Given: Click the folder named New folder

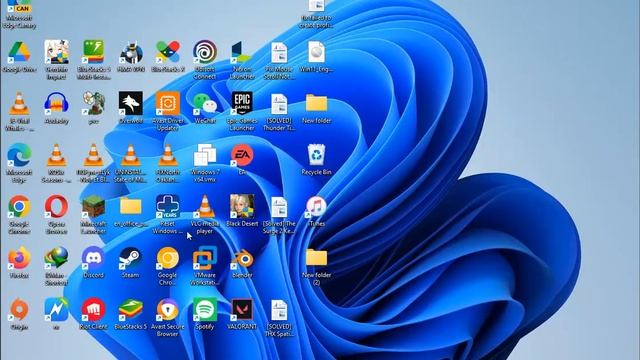Looking at the screenshot, I should tap(316, 103).
